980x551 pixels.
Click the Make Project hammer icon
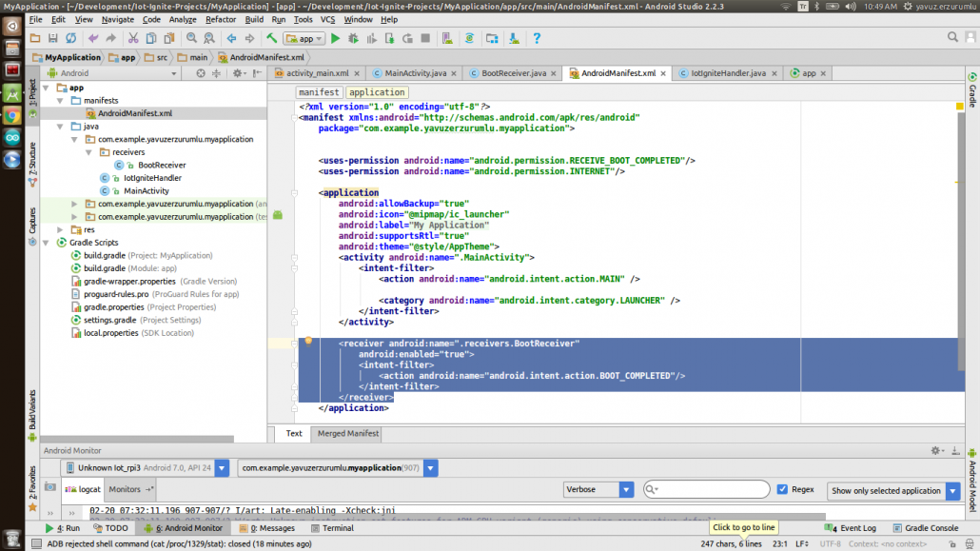point(271,39)
